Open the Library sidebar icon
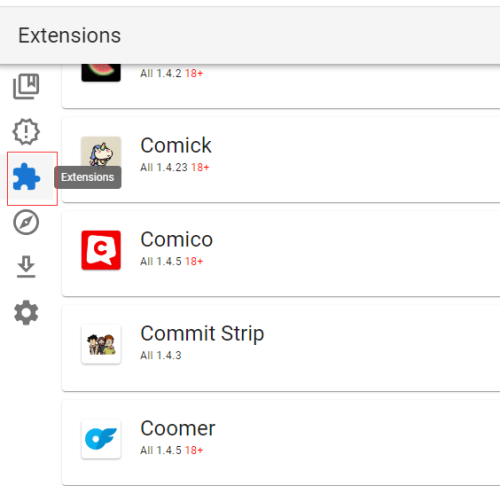Image resolution: width=500 pixels, height=486 pixels. tap(26, 86)
